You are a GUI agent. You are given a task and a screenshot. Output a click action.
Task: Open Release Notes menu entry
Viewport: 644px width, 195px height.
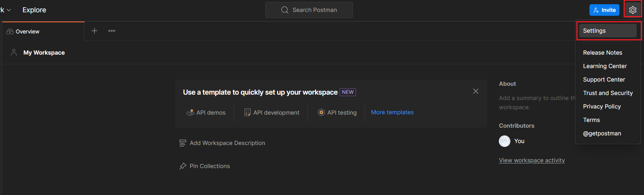(x=602, y=53)
